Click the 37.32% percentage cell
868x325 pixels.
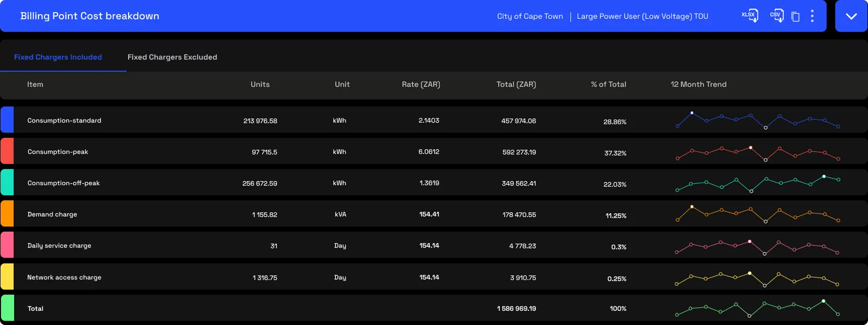pos(615,154)
